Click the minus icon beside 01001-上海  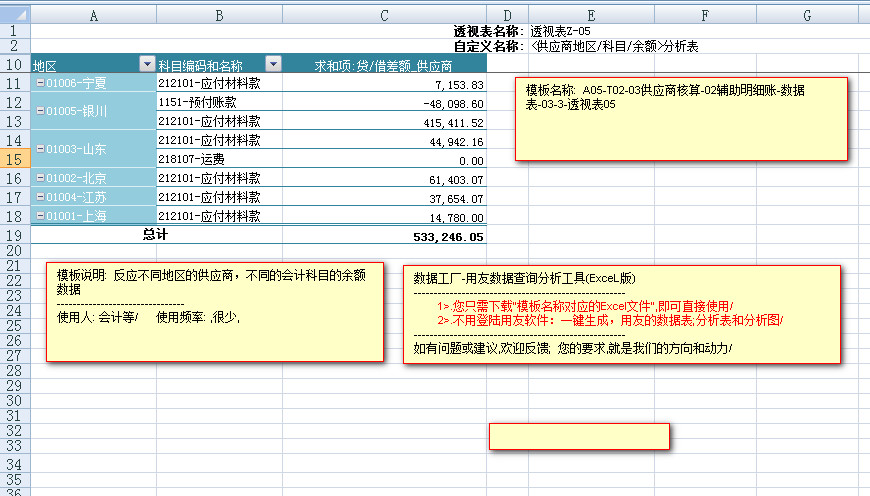40,216
